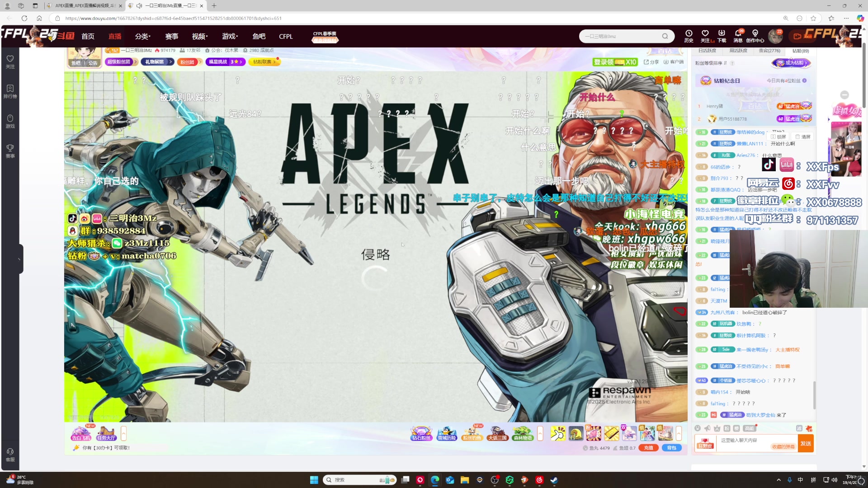Viewport: 868px width, 488px height.
Task: Click the Windows Start button
Action: coord(314,480)
